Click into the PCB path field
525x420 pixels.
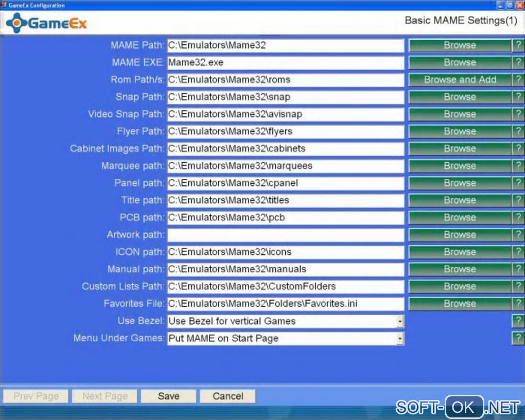[x=286, y=217]
